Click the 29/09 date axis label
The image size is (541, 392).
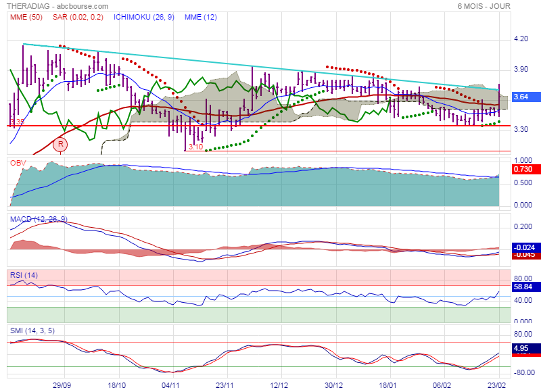coord(62,385)
